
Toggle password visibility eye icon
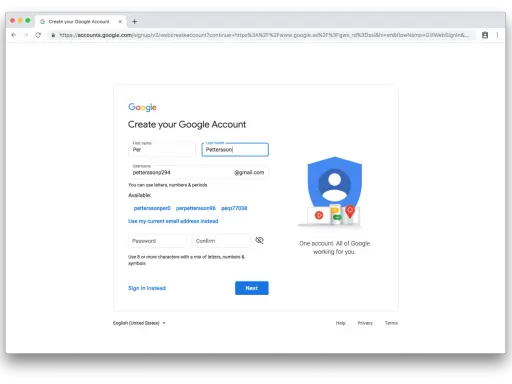(x=259, y=240)
